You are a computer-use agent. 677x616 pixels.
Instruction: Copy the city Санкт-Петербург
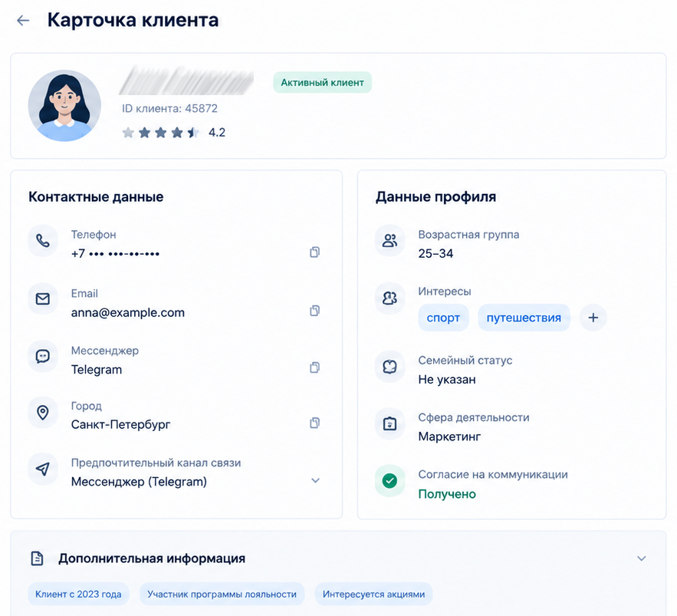[x=315, y=423]
